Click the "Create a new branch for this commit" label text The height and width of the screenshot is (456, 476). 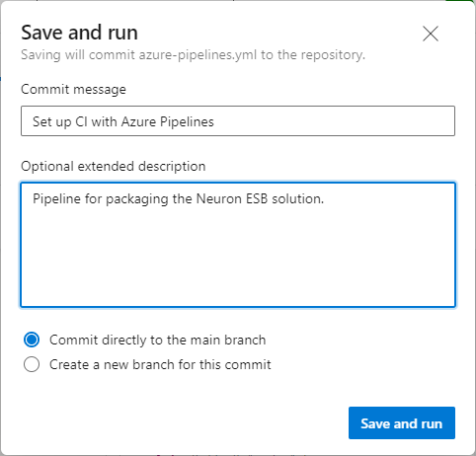coord(160,364)
